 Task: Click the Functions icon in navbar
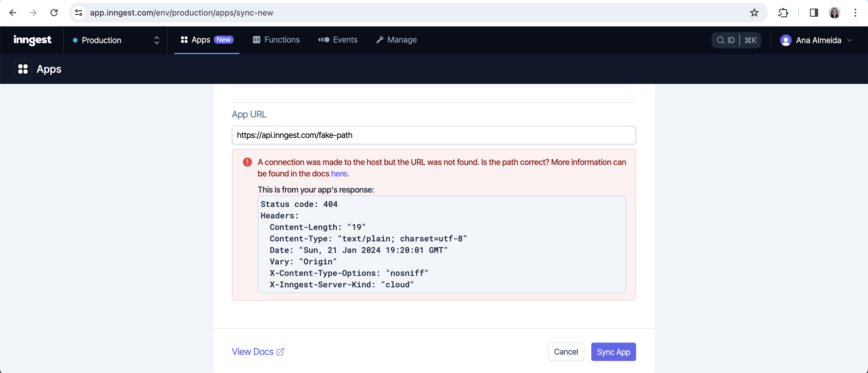click(256, 39)
